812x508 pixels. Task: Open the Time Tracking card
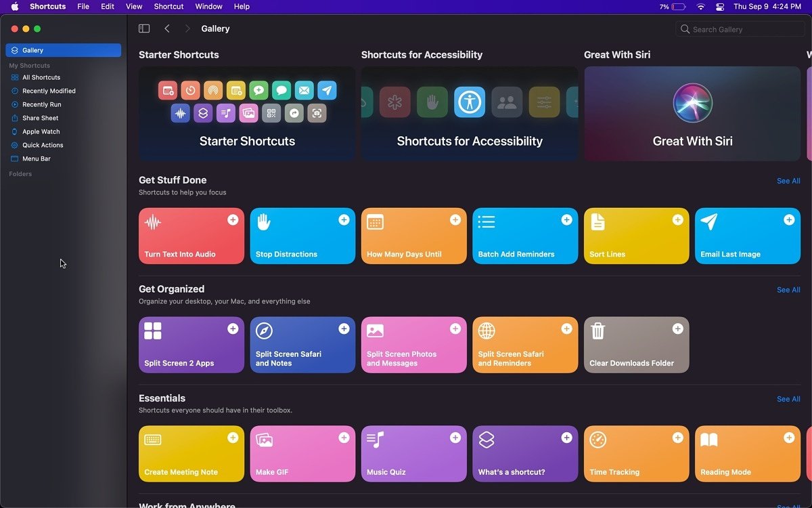click(637, 454)
